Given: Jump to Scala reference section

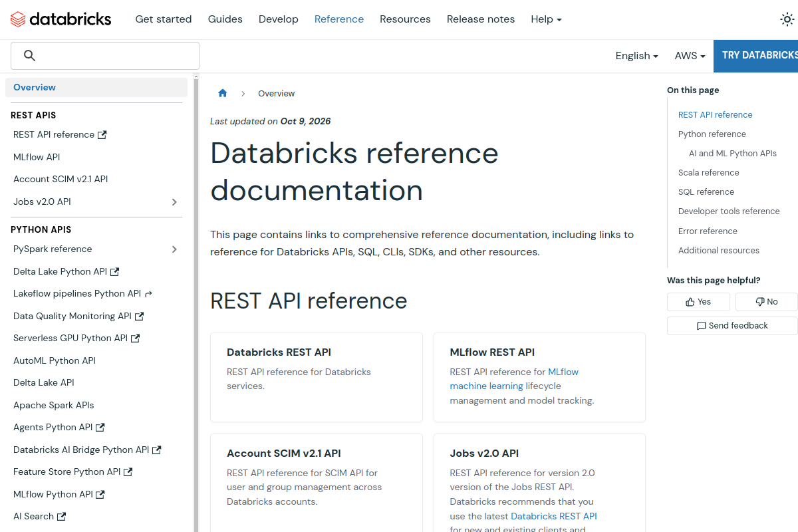Looking at the screenshot, I should (x=709, y=173).
